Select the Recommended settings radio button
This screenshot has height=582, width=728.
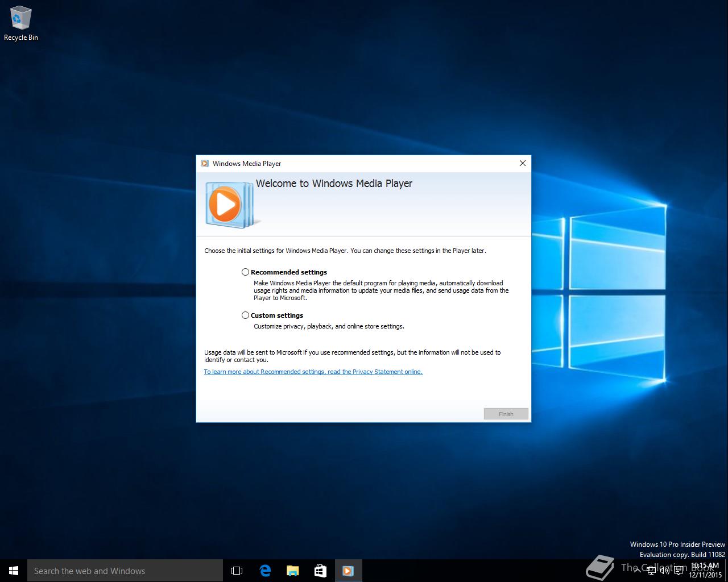pos(245,272)
